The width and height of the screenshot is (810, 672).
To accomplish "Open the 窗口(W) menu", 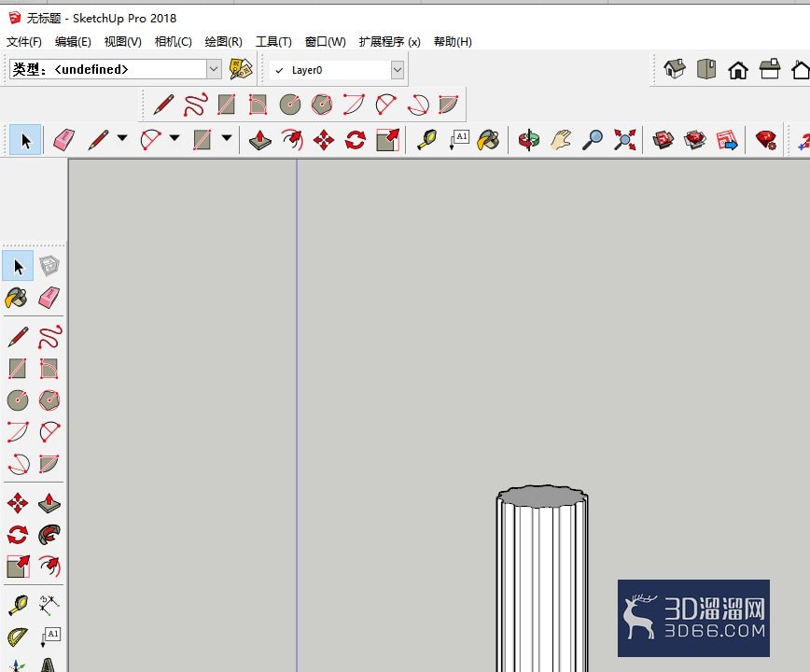I will [325, 41].
